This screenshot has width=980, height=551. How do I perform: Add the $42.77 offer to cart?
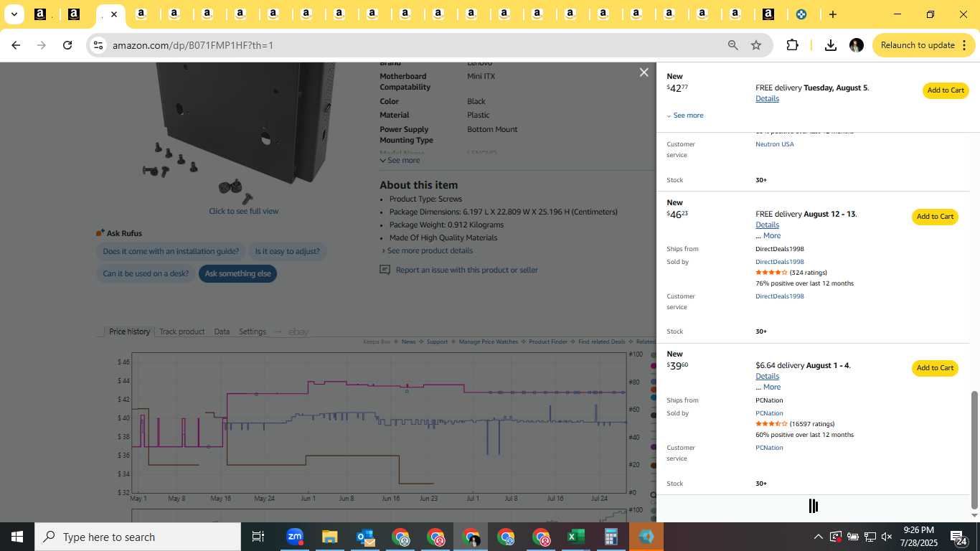946,90
